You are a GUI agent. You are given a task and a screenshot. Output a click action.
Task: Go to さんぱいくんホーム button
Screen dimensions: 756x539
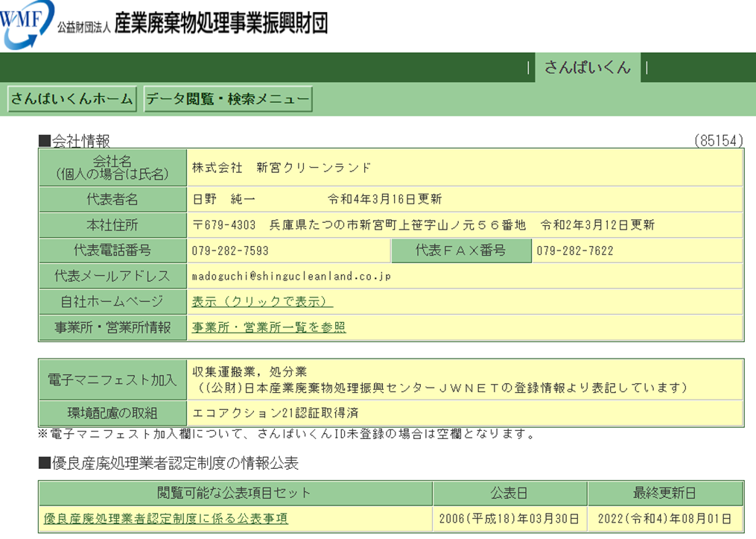[x=72, y=99]
